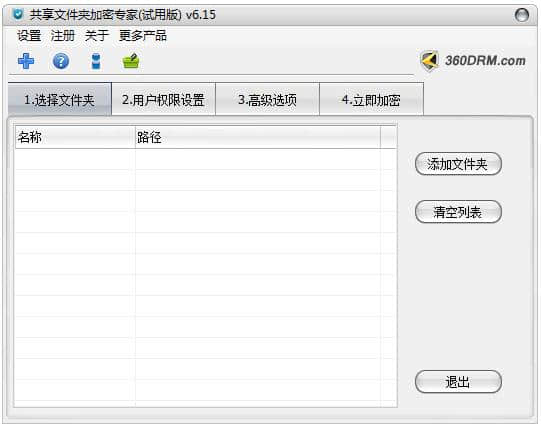This screenshot has height=428, width=541.
Task: Open the 更多产品 menu
Action: click(143, 36)
